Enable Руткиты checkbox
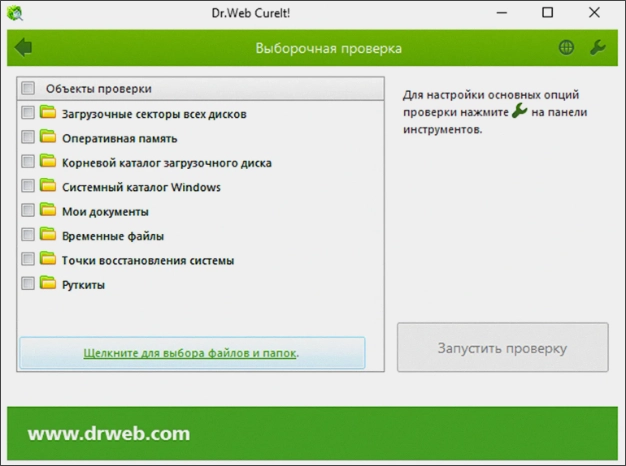Image resolution: width=626 pixels, height=466 pixels. (28, 283)
